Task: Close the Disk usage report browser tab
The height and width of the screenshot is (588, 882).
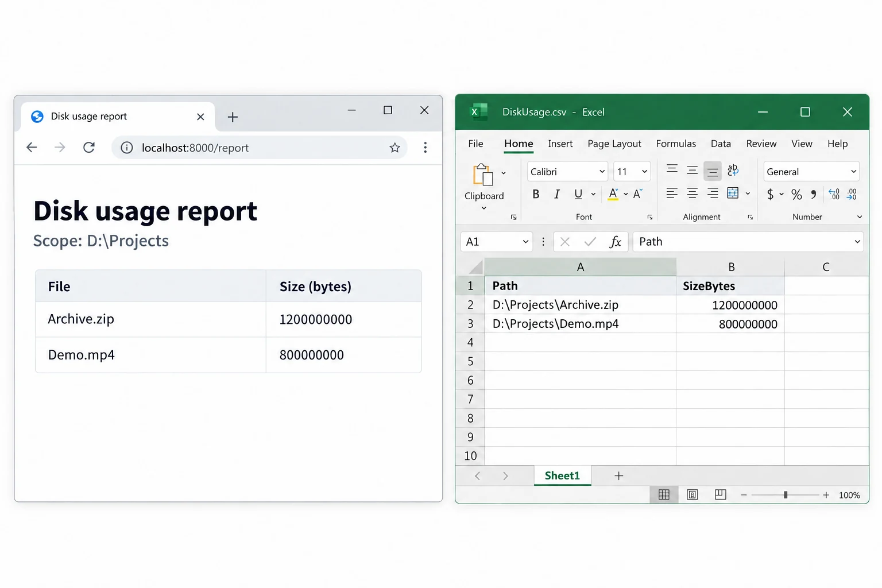Action: point(200,117)
